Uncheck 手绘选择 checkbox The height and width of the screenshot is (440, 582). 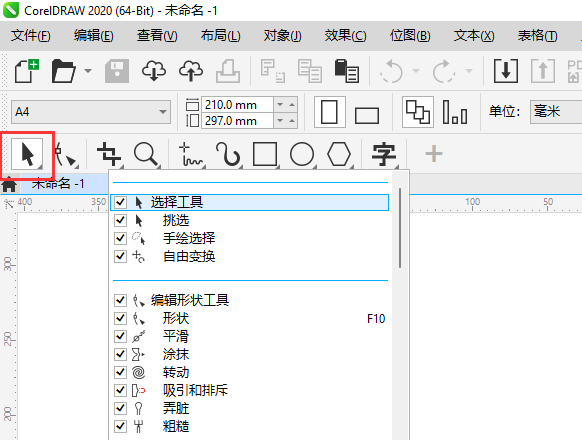tap(120, 238)
